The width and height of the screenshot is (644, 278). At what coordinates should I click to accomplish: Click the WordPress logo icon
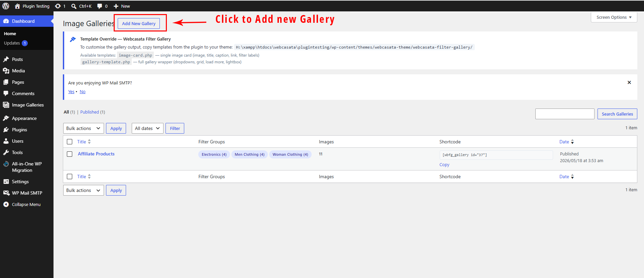(x=6, y=6)
